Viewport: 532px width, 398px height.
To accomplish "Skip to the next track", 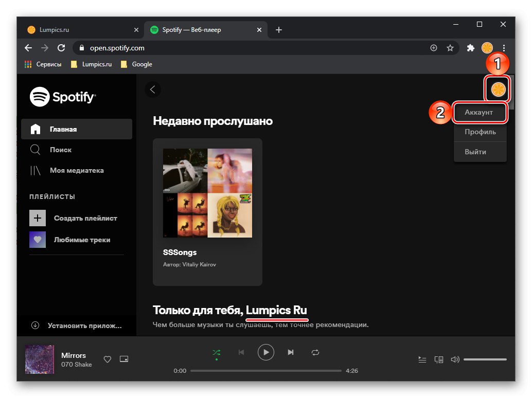I will tap(290, 353).
